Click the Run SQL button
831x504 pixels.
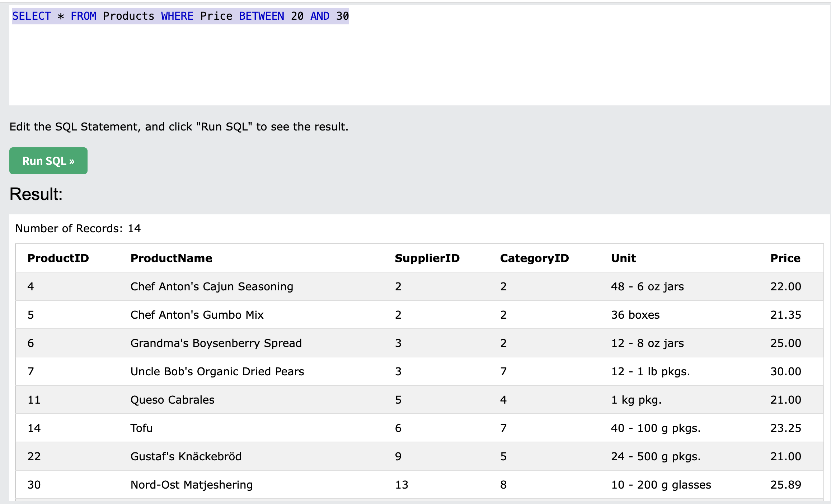[x=48, y=161]
